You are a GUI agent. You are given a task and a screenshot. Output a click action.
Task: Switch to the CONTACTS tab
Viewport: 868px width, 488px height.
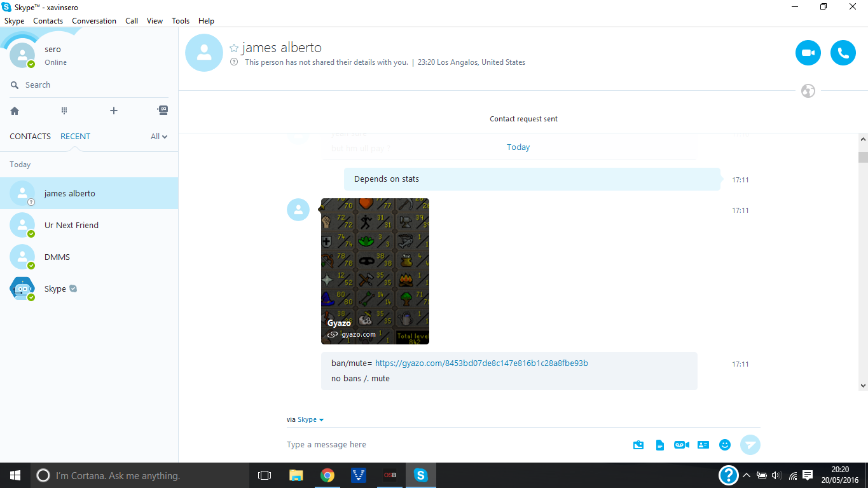[x=30, y=137]
